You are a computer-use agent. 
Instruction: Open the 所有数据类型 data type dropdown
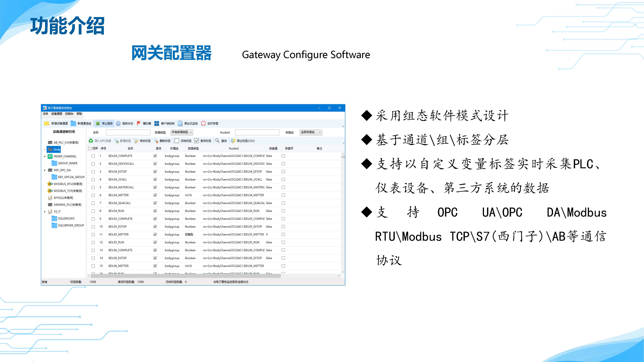coord(182,132)
